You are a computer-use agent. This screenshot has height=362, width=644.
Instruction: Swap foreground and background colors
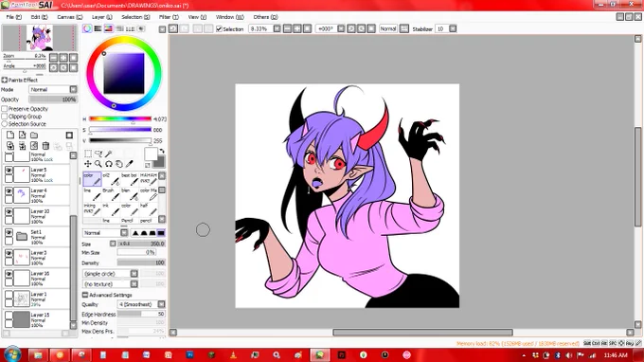162,152
